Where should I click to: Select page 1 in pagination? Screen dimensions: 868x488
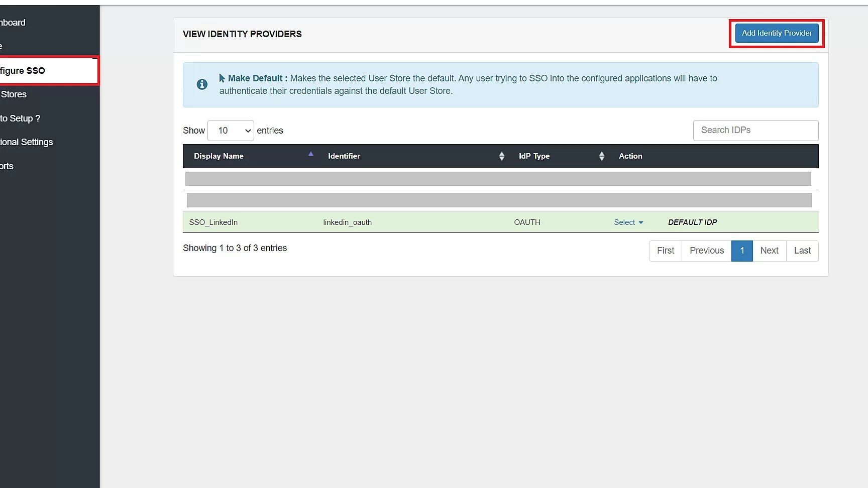click(742, 251)
